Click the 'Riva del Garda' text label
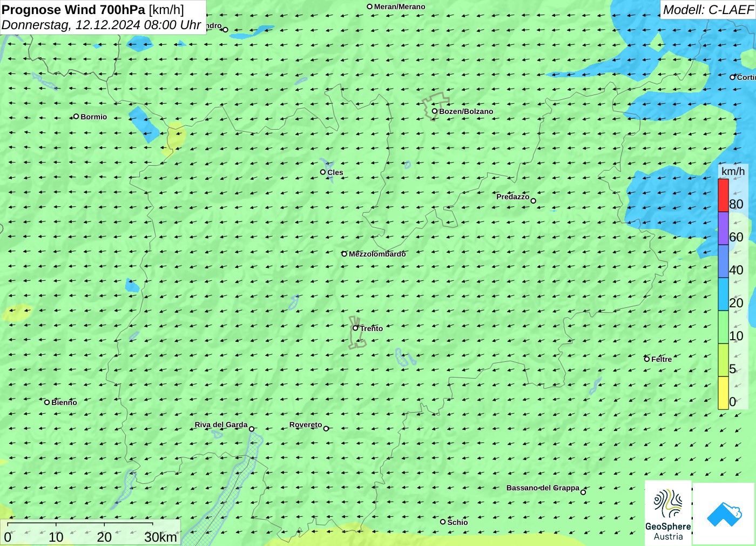The width and height of the screenshot is (756, 546). coord(221,424)
